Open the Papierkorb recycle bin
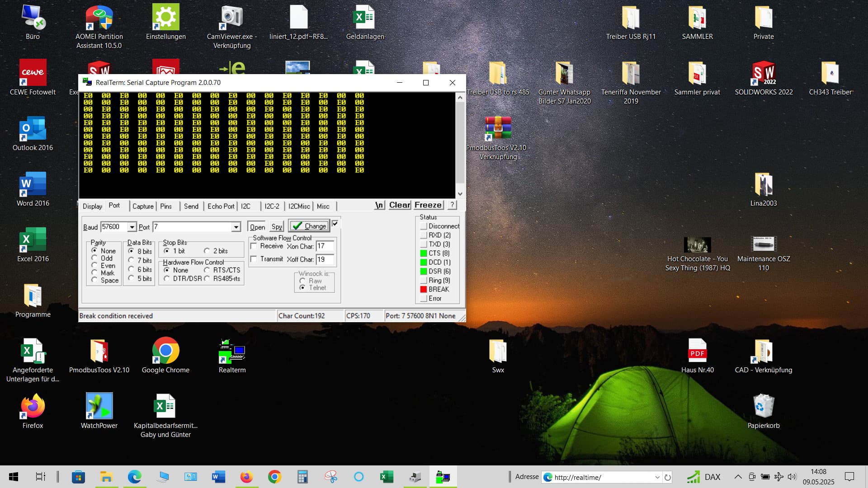This screenshot has width=868, height=488. pos(764,411)
